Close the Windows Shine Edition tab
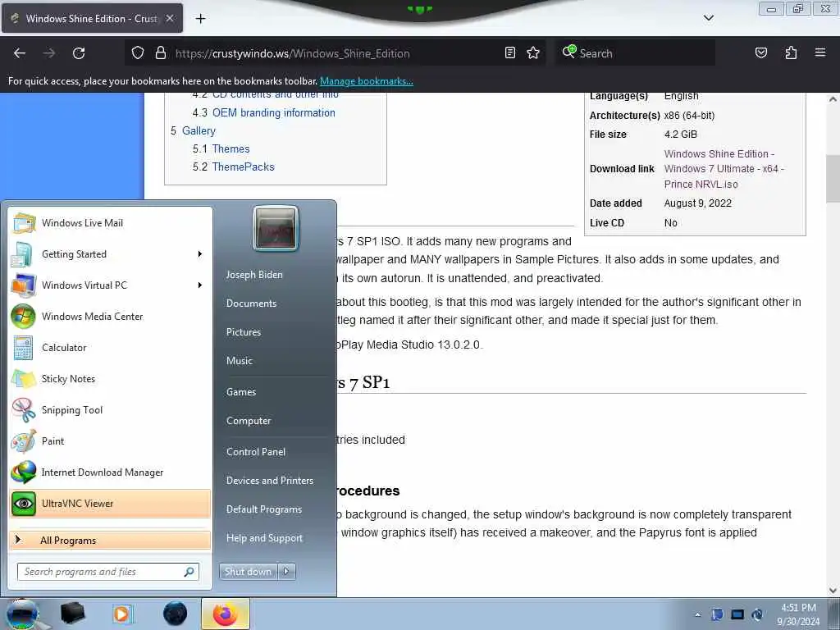 170,18
